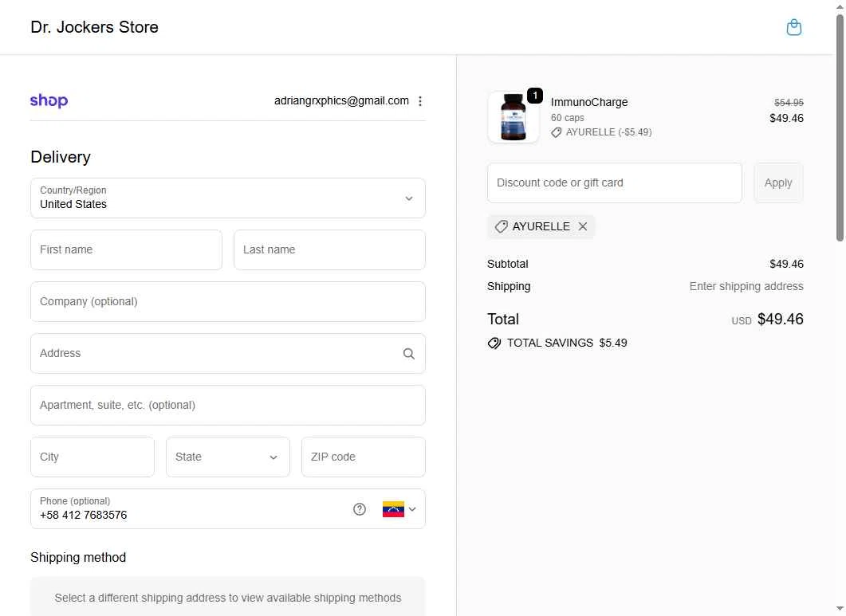Remove the AYURELLE discount code
Image resolution: width=846 pixels, height=616 pixels.
583,226
